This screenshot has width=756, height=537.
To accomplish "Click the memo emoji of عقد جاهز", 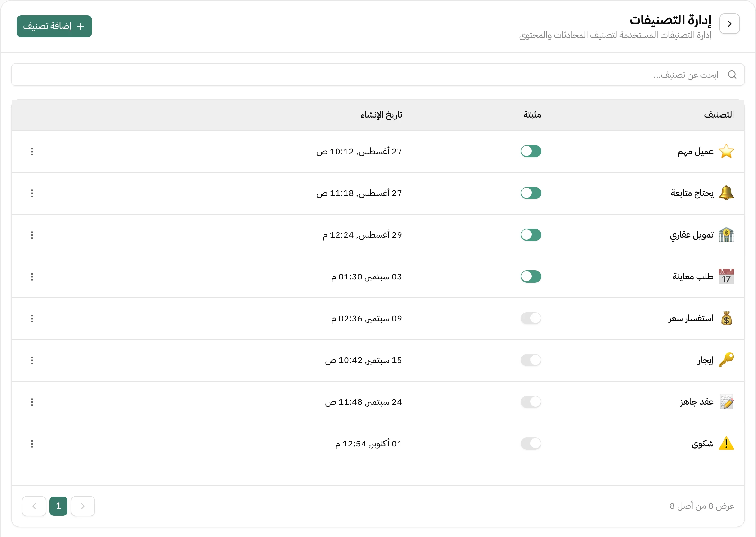I will tap(726, 402).
